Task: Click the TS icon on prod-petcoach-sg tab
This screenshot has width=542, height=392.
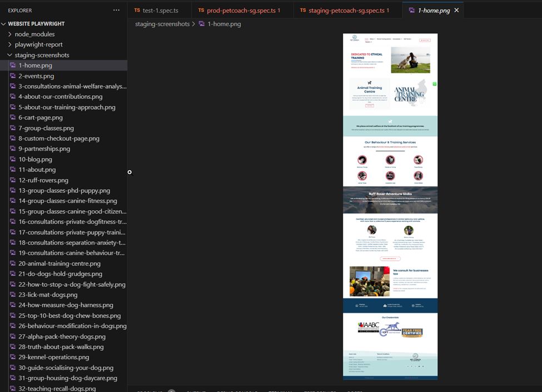Action: pos(201,11)
